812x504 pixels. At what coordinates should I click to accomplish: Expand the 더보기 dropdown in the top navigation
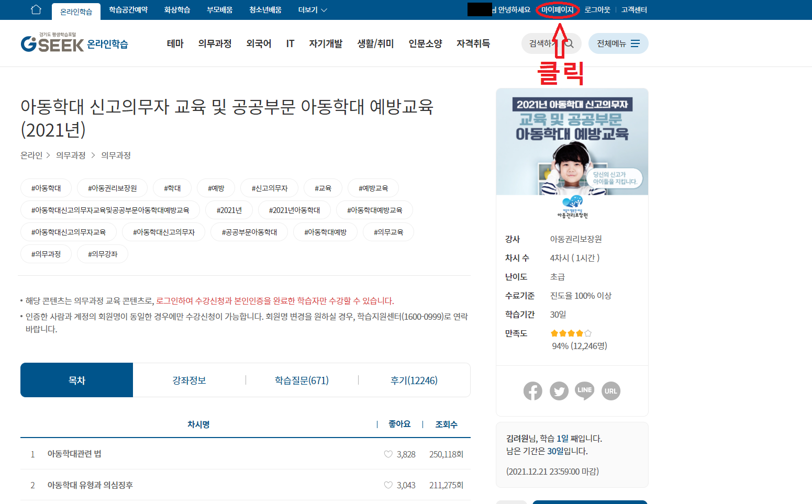(x=312, y=9)
